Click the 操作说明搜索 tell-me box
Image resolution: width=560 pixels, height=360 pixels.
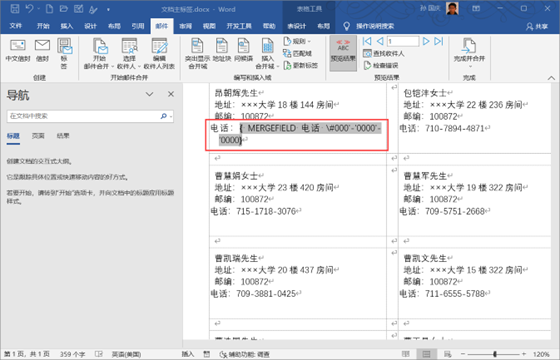tap(369, 26)
